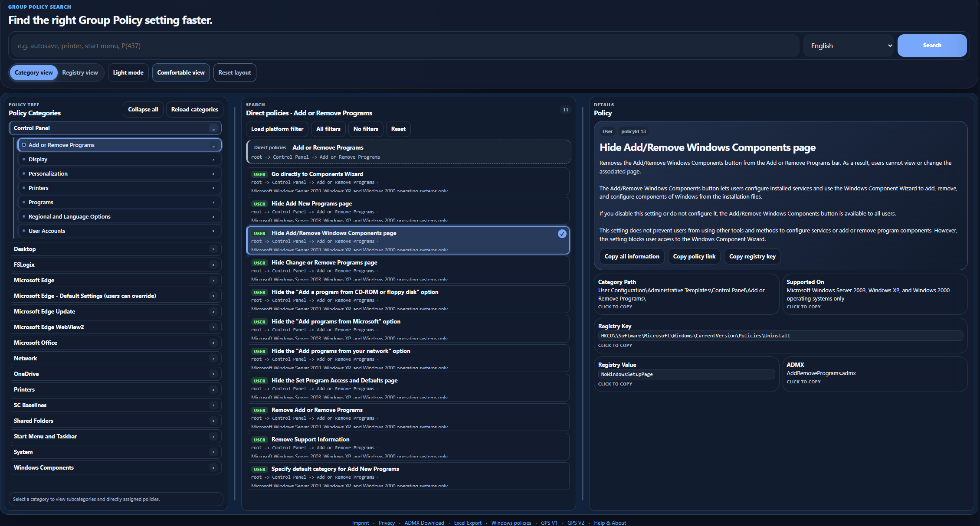This screenshot has height=526, width=980.
Task: Click the arrow icon next to Printers subcategory
Action: [213, 188]
